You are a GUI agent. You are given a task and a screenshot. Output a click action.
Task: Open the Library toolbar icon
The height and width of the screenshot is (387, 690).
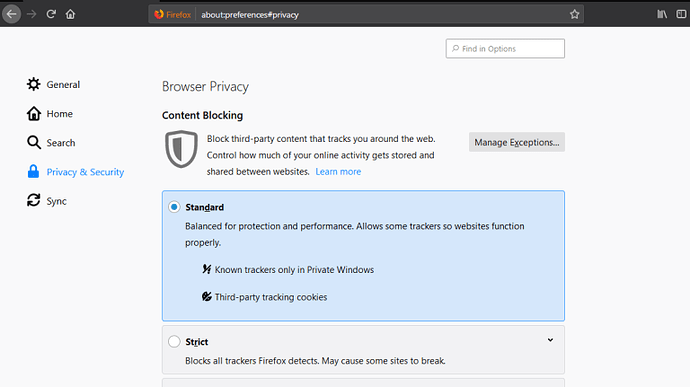tap(662, 14)
